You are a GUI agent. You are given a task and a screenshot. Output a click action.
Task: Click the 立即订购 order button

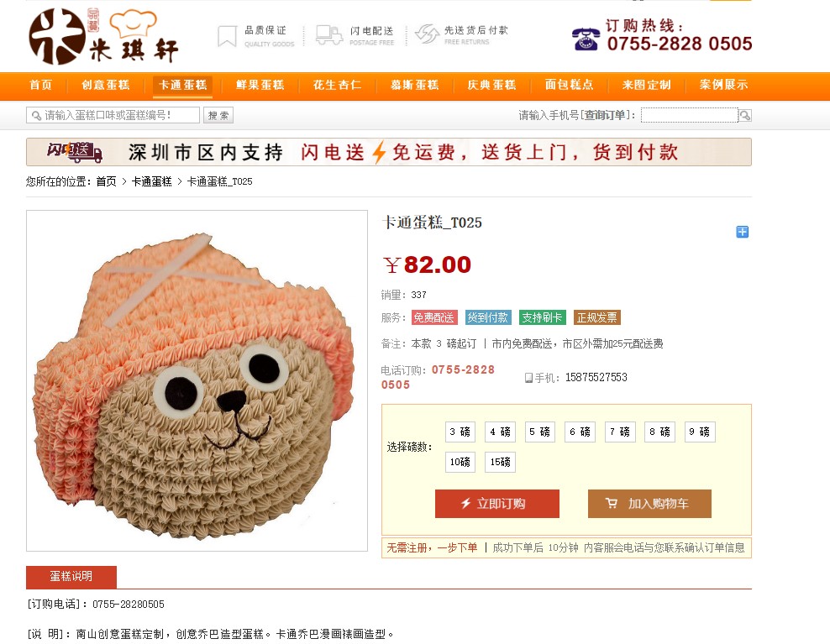(x=497, y=503)
